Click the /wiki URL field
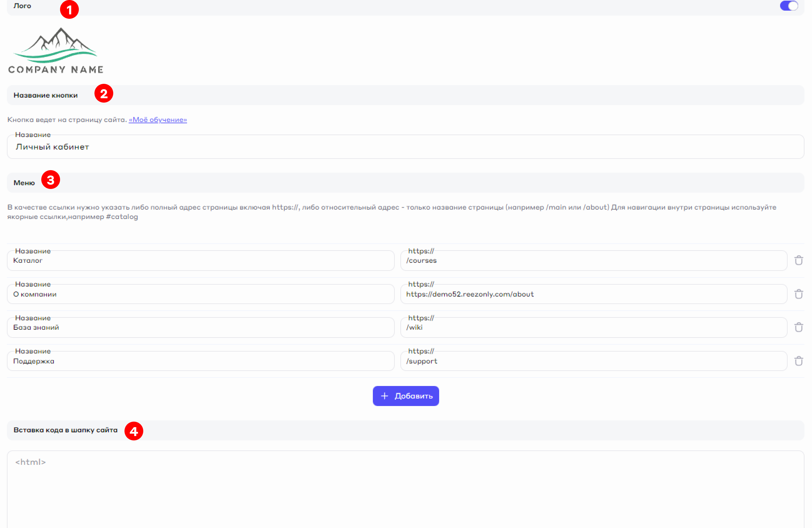This screenshot has height=528, width=812. 594,327
